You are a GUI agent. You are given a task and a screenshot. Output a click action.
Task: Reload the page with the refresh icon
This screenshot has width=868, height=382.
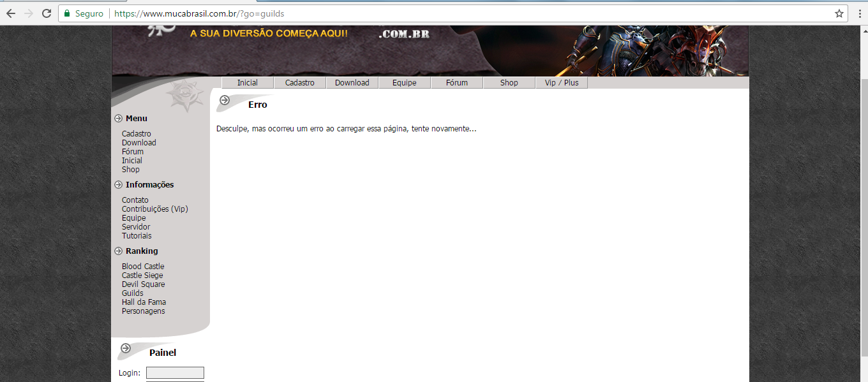click(x=47, y=13)
